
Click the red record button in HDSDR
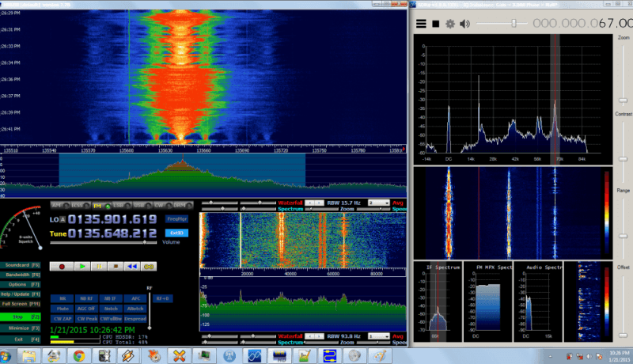click(x=63, y=267)
